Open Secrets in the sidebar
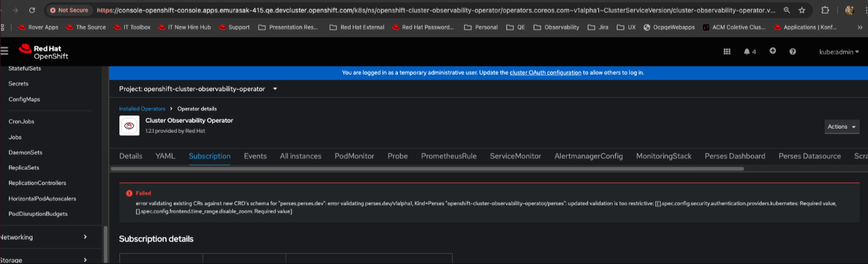The height and width of the screenshot is (264, 868). point(18,84)
